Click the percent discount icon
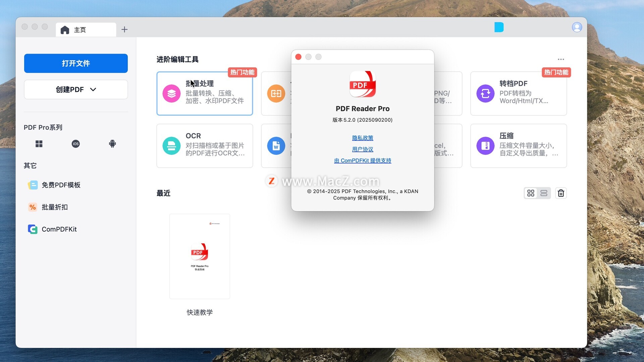 pyautogui.click(x=33, y=207)
